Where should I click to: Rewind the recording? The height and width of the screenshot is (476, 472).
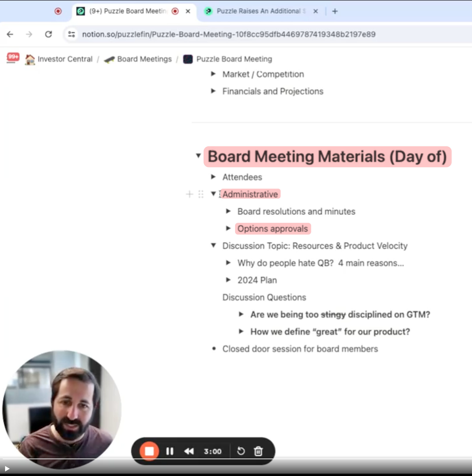(189, 451)
